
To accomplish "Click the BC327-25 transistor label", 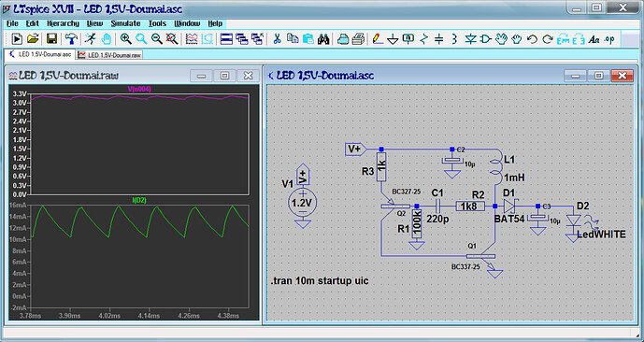I will tap(407, 192).
